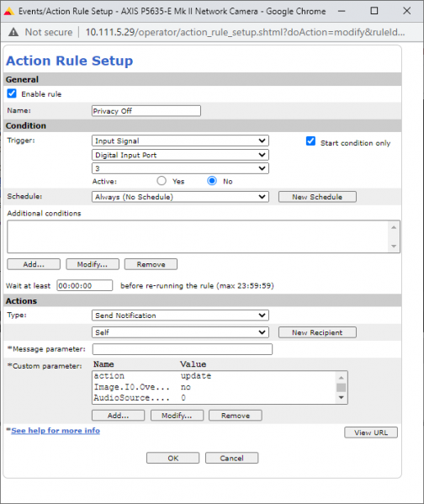Click Custom parameter list scroll up arrow
Screen dimensions: 424x504
(341, 377)
